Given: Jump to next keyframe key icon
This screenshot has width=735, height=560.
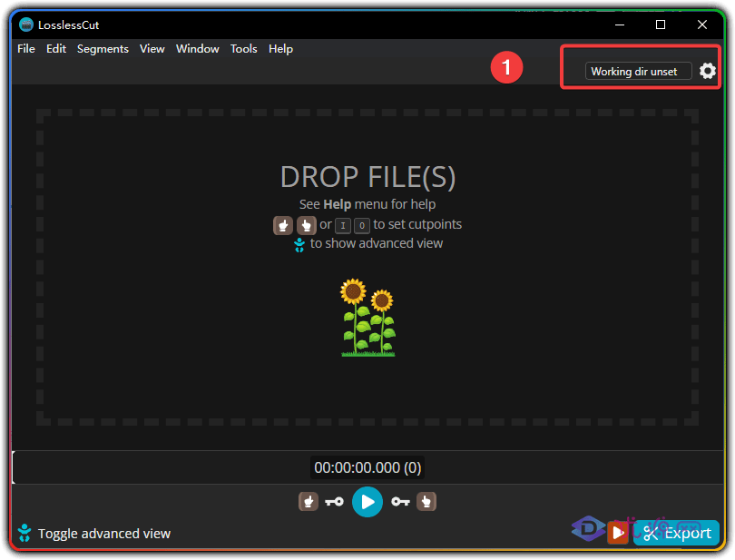Looking at the screenshot, I should pyautogui.click(x=400, y=501).
